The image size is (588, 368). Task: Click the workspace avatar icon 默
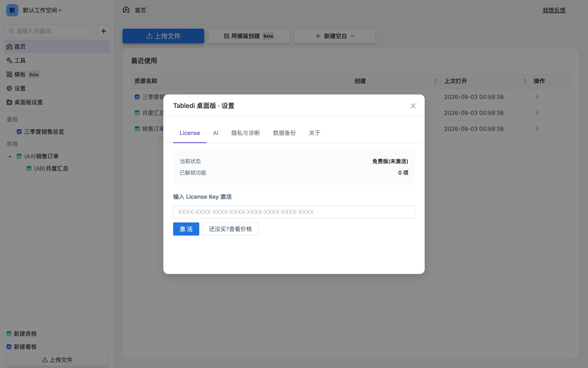click(x=12, y=10)
